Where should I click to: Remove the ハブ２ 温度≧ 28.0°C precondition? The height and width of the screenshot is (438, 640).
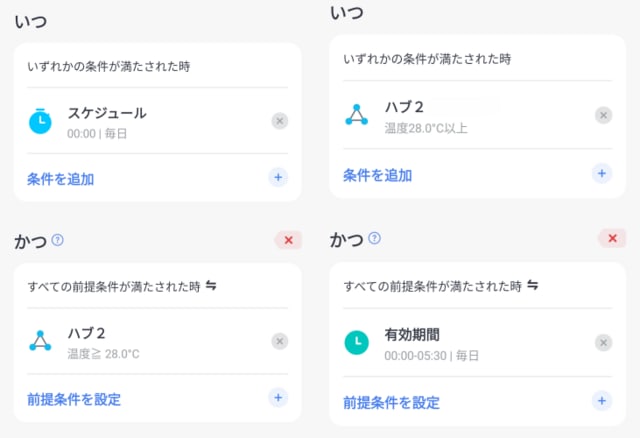[x=280, y=341]
